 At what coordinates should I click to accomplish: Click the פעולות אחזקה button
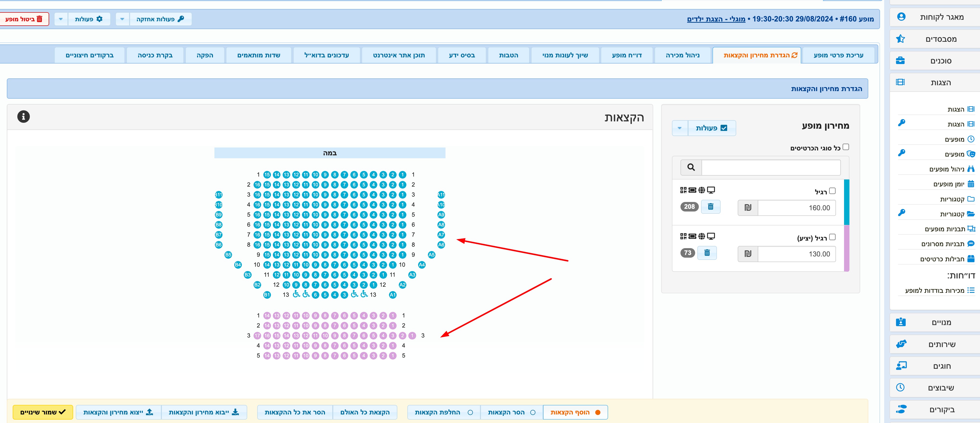160,19
